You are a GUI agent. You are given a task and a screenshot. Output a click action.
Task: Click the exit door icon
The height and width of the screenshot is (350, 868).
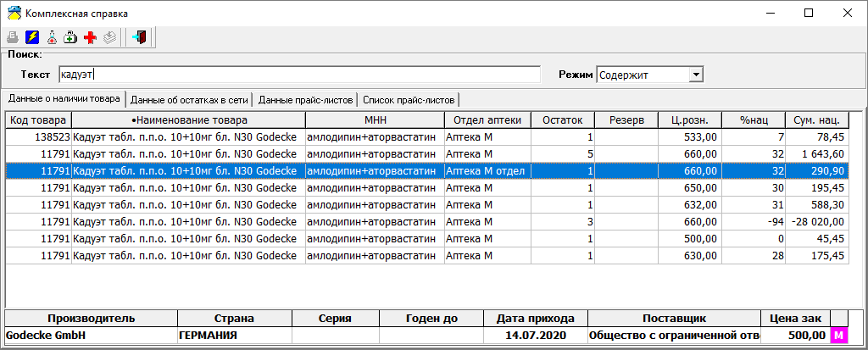[x=140, y=37]
